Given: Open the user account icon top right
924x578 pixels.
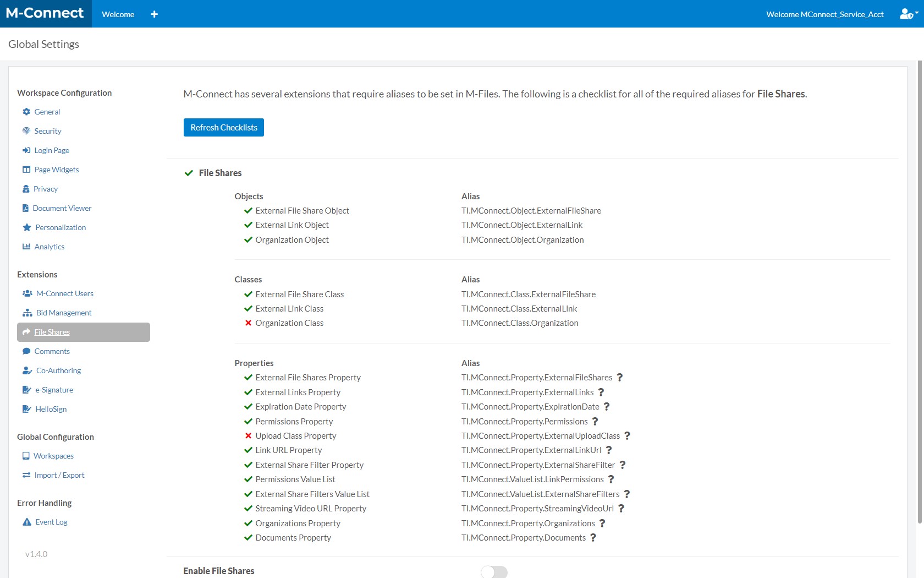Looking at the screenshot, I should click(905, 14).
